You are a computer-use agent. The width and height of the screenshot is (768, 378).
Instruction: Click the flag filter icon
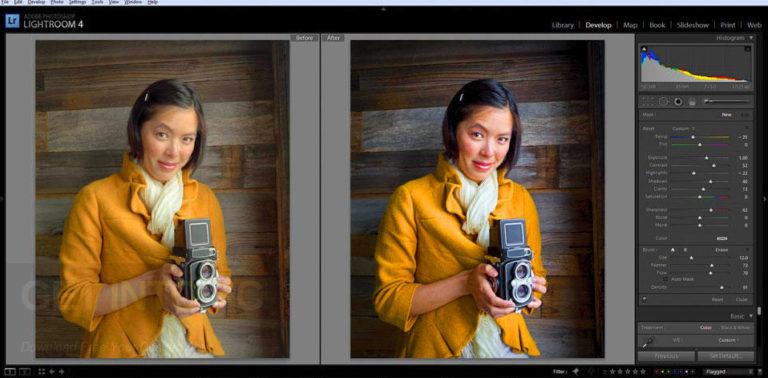[x=576, y=372]
